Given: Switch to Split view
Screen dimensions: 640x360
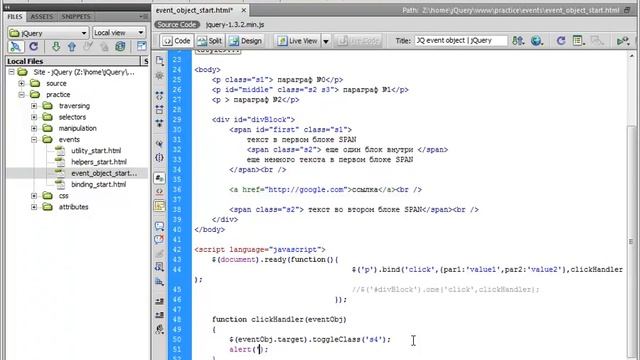Looking at the screenshot, I should [209, 41].
